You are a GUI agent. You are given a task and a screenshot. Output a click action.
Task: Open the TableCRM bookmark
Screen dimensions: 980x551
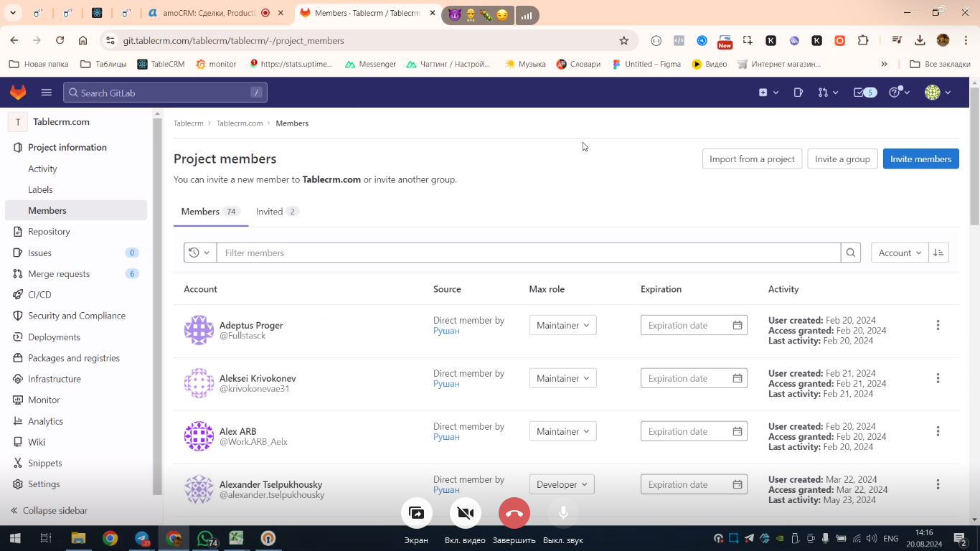pyautogui.click(x=161, y=64)
